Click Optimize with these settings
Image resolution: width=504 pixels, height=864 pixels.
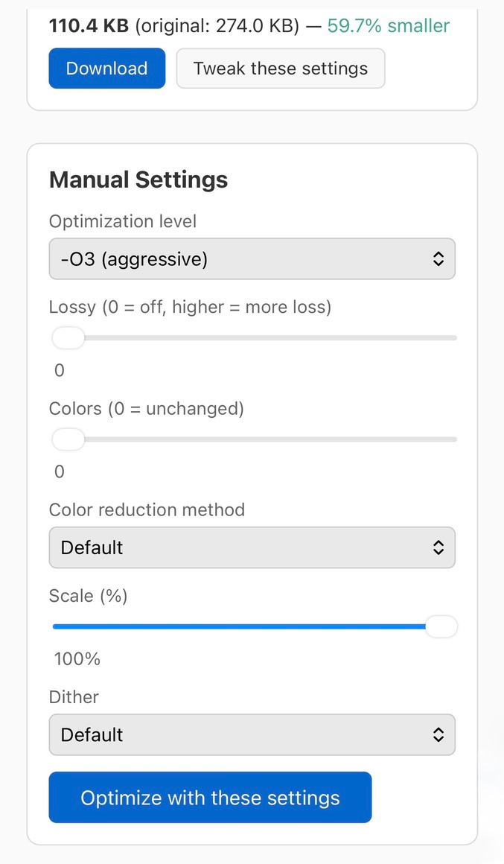click(x=210, y=797)
